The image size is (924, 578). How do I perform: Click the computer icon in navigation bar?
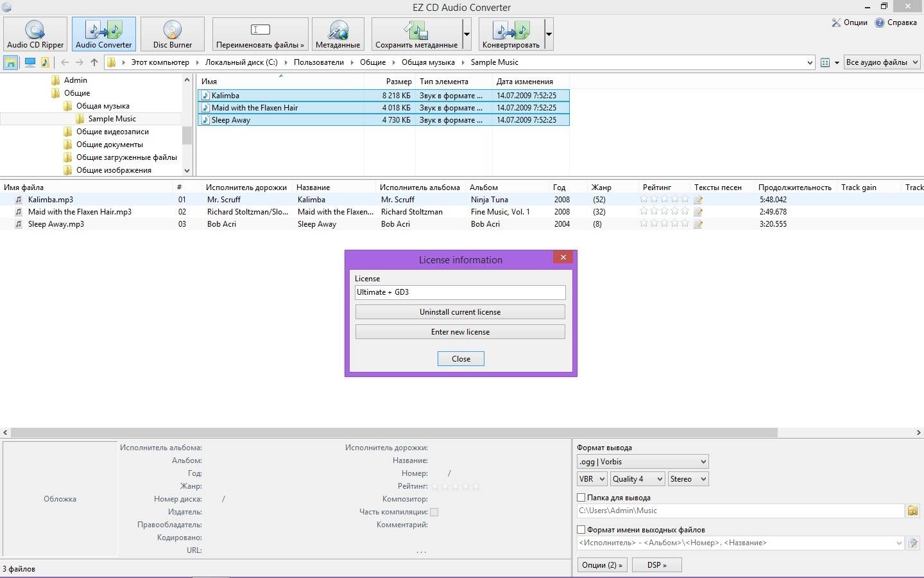tap(30, 62)
